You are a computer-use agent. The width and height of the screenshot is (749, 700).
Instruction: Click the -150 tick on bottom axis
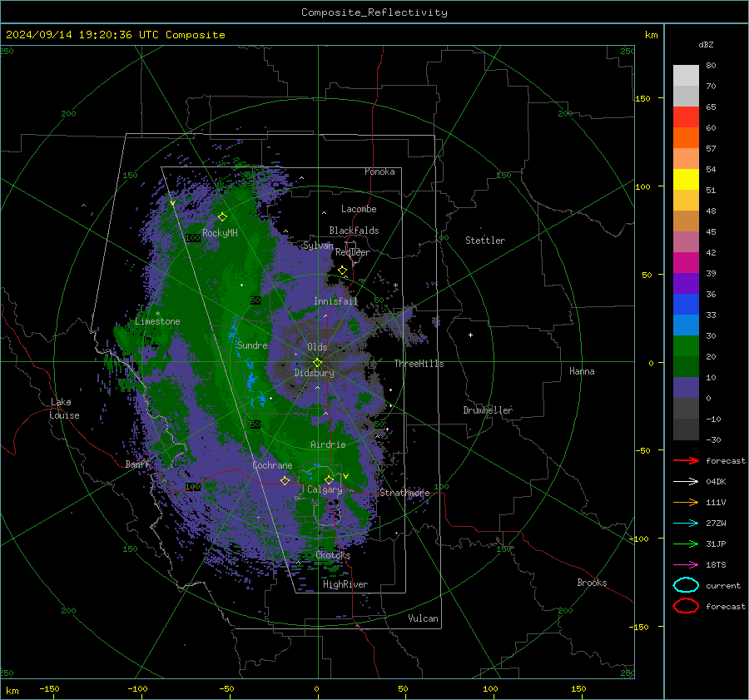point(49,689)
